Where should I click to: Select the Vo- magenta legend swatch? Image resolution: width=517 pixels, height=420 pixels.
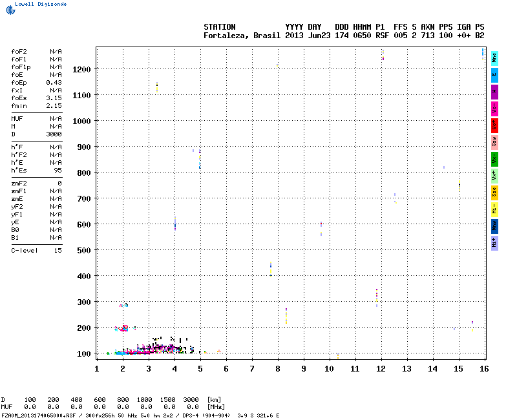pos(494,109)
